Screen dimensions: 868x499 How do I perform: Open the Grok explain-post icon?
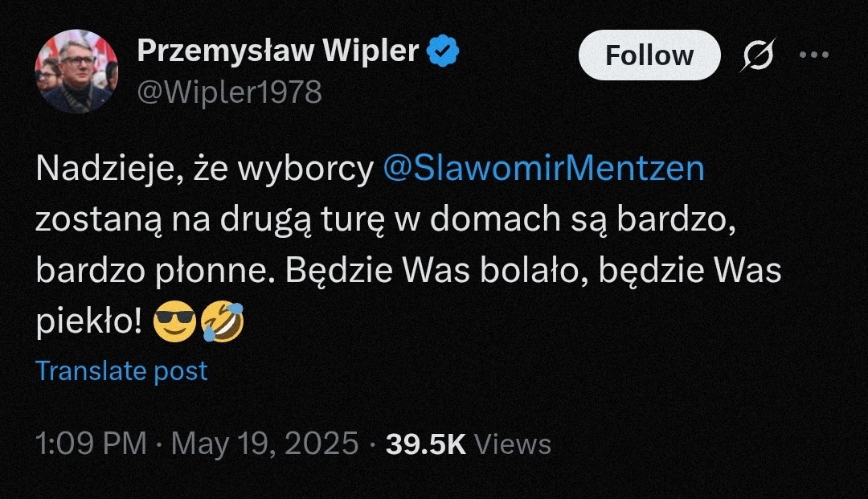tap(758, 54)
